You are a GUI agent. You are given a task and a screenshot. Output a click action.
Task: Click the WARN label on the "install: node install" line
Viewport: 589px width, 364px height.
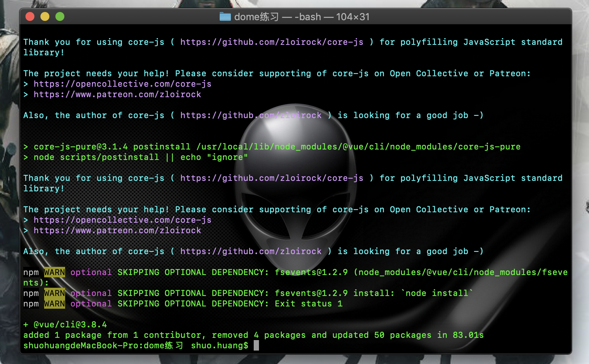(x=55, y=293)
